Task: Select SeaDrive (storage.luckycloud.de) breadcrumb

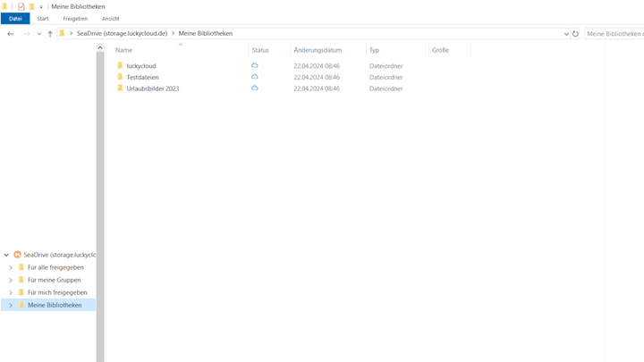Action: [122, 33]
